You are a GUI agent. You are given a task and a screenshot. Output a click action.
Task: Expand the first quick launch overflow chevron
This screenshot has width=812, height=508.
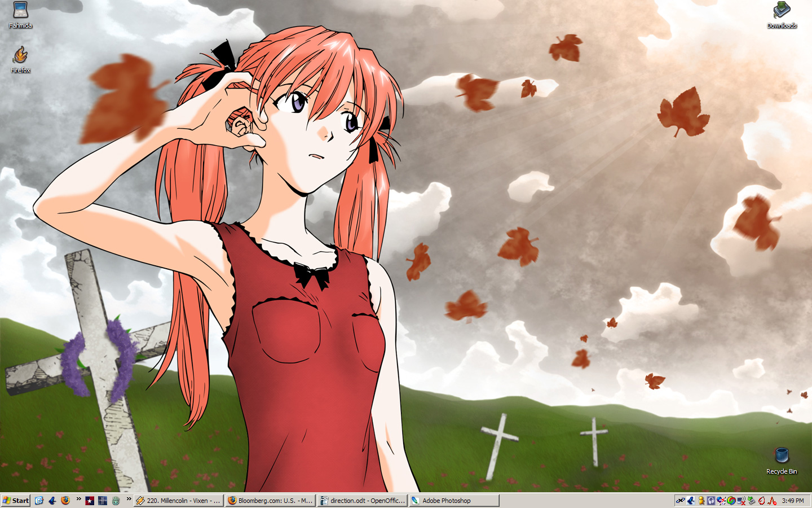pyautogui.click(x=79, y=499)
